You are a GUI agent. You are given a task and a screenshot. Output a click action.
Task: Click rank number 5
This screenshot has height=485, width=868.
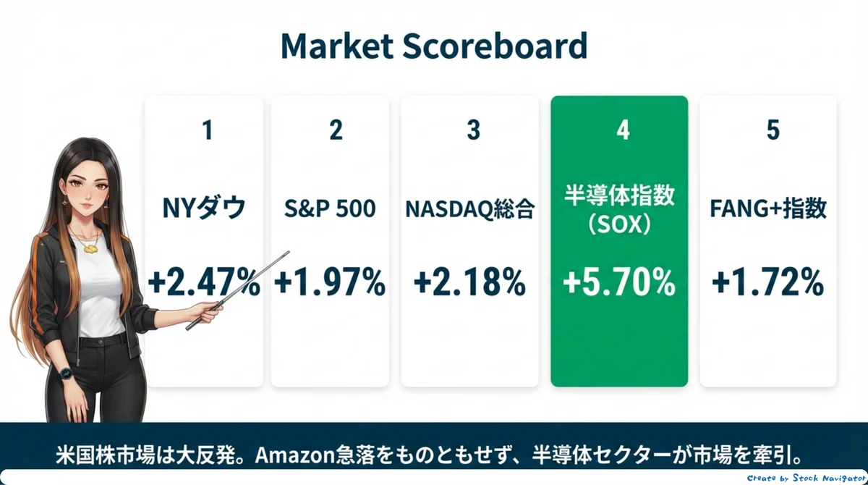(x=773, y=131)
